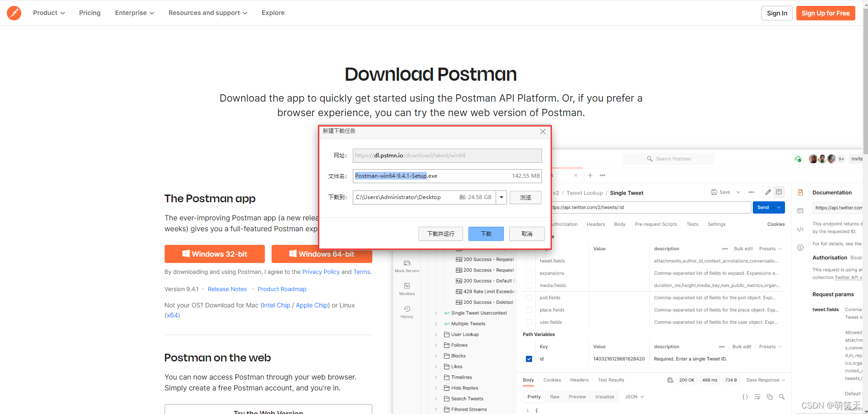Enable the expansions parameter checkbox

pos(529,273)
